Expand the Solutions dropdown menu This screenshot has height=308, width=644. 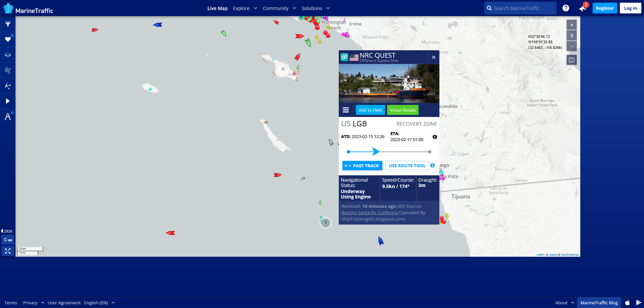(x=316, y=8)
